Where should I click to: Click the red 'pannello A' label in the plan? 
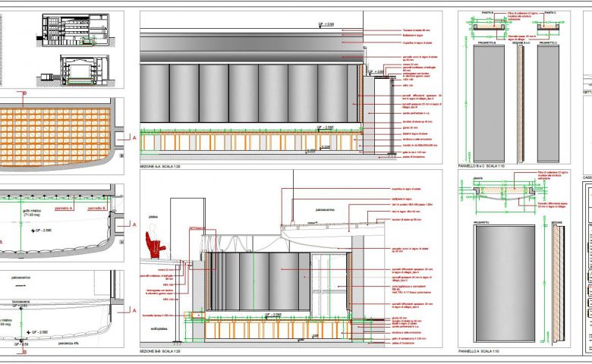[x=64, y=209]
